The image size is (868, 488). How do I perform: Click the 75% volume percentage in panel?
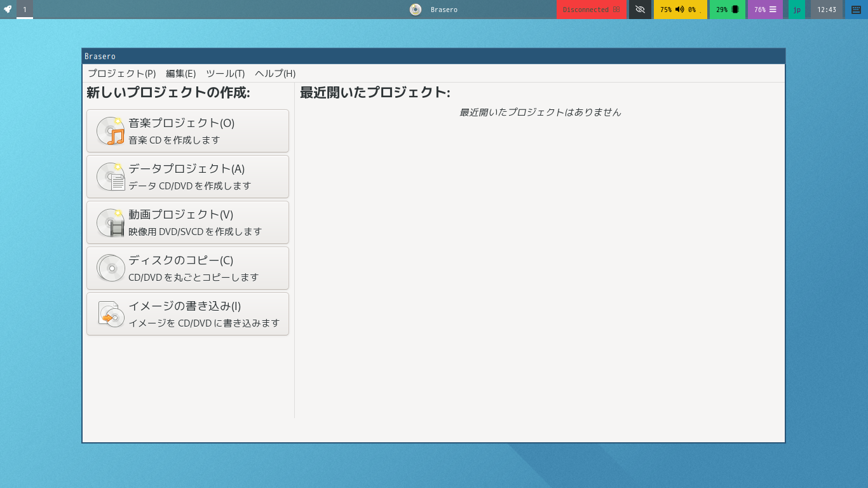coord(666,10)
